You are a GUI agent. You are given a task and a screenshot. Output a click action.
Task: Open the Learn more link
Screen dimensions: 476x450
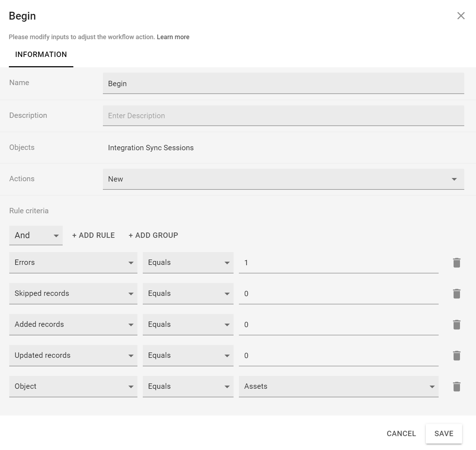pyautogui.click(x=173, y=37)
